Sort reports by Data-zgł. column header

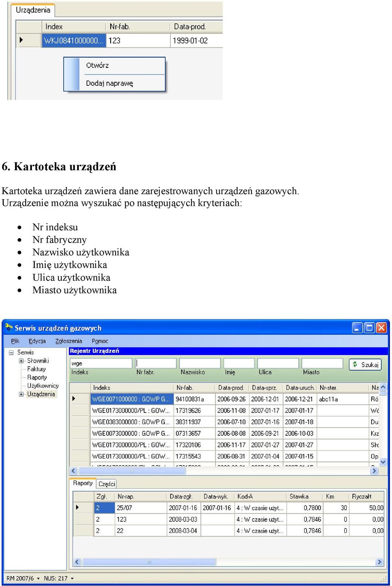point(184,497)
